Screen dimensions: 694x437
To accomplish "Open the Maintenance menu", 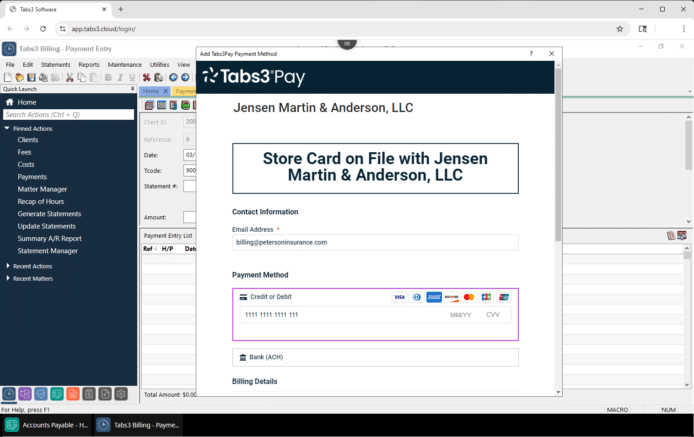I will click(x=124, y=64).
